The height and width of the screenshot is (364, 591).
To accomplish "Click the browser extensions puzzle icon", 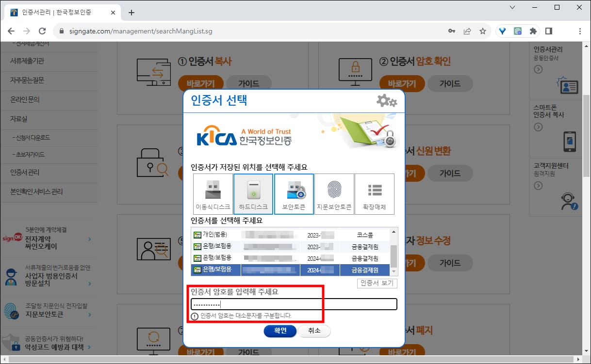I will pos(533,31).
